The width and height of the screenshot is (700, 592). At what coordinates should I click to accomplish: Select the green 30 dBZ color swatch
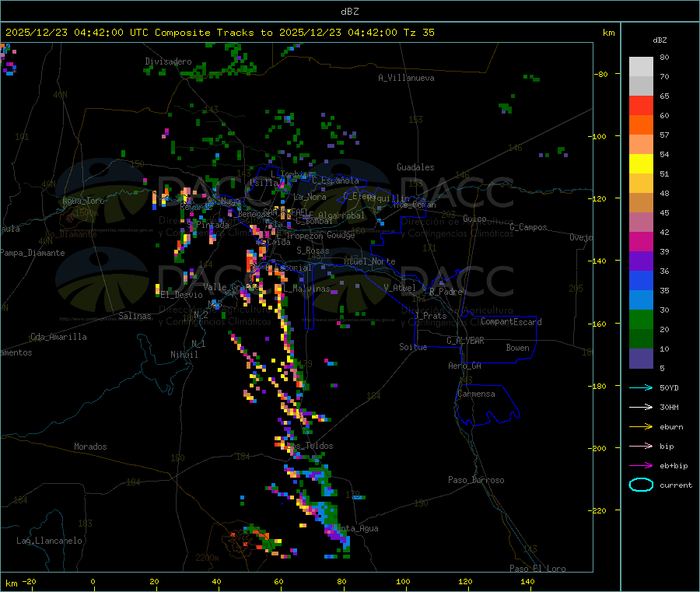click(x=641, y=319)
